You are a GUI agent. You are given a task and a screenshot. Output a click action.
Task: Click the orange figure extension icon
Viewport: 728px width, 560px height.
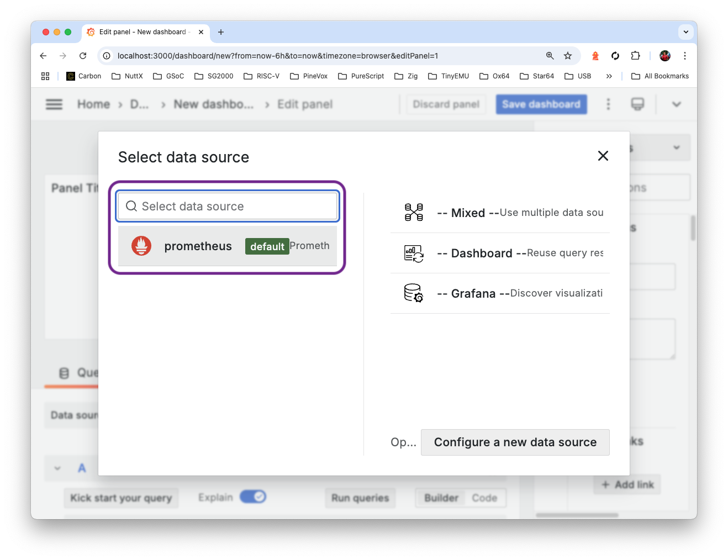coord(595,56)
